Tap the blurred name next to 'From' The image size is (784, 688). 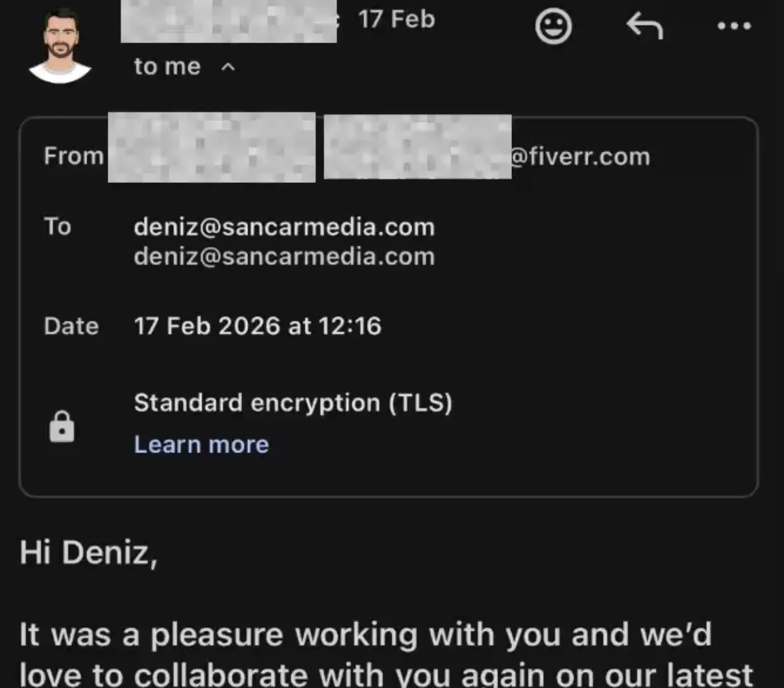pos(211,147)
